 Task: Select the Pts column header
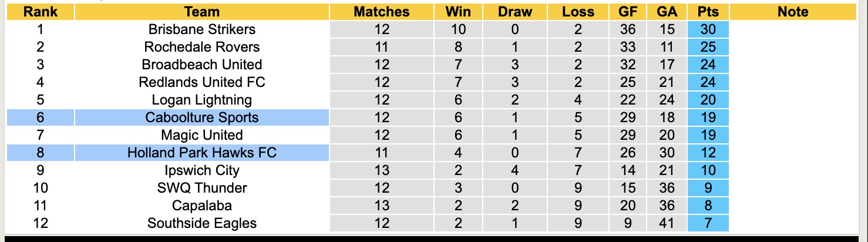(708, 12)
